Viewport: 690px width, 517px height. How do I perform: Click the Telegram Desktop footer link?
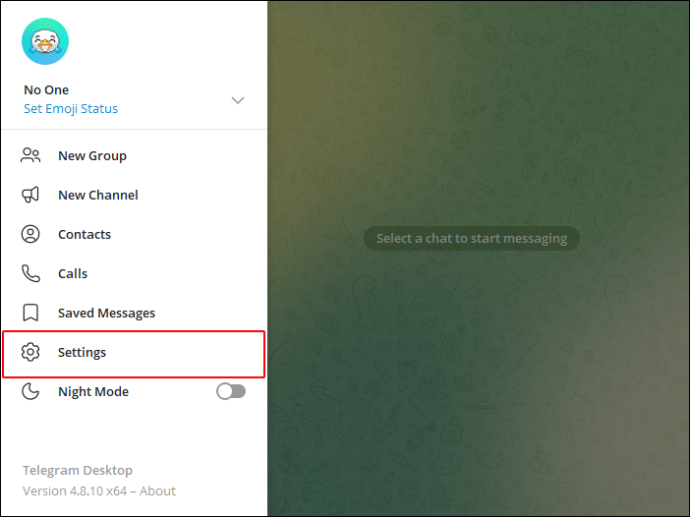point(77,470)
